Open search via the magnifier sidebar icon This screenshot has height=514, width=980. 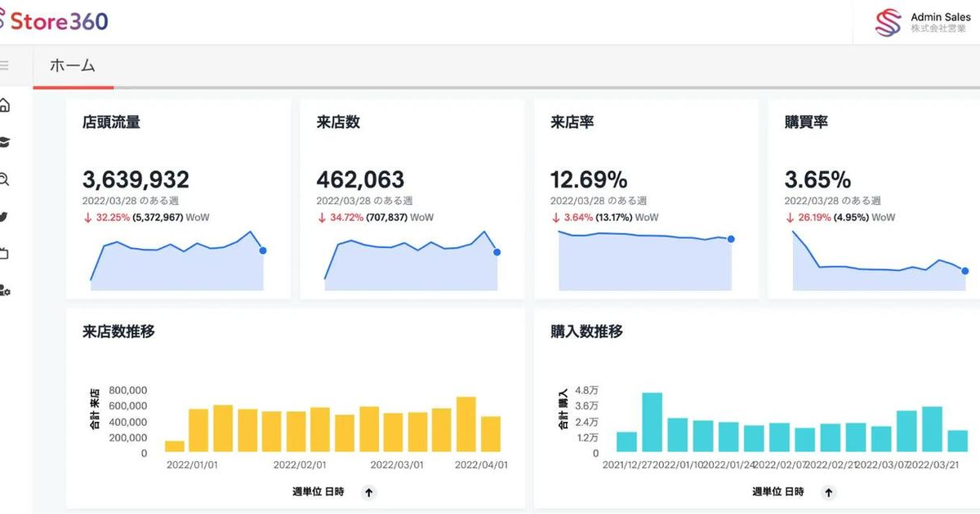tap(4, 179)
